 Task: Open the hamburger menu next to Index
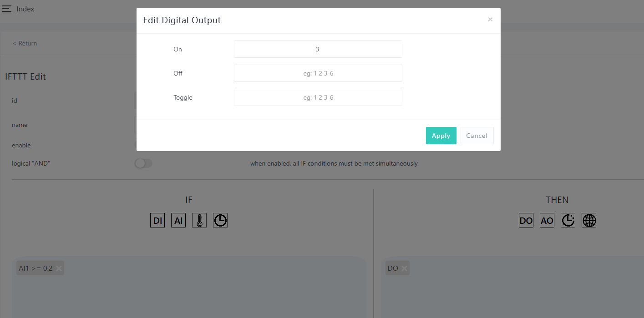pyautogui.click(x=7, y=9)
